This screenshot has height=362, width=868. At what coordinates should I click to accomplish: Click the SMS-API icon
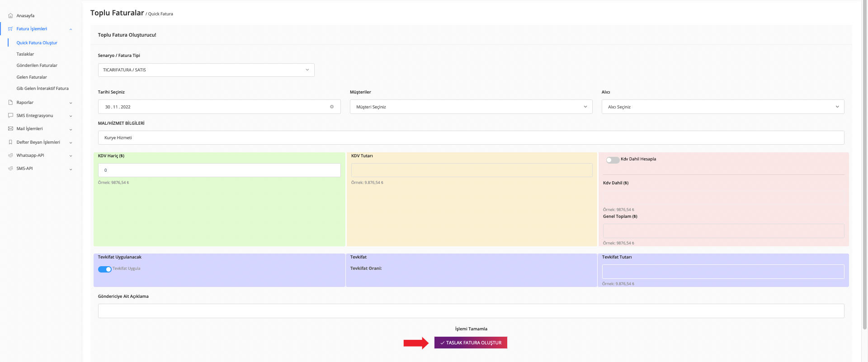10,169
